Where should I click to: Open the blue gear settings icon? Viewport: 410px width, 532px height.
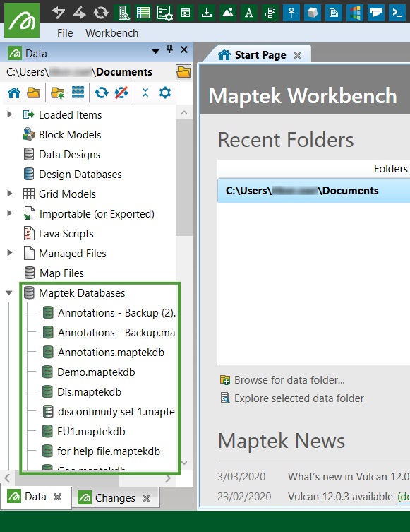click(165, 93)
